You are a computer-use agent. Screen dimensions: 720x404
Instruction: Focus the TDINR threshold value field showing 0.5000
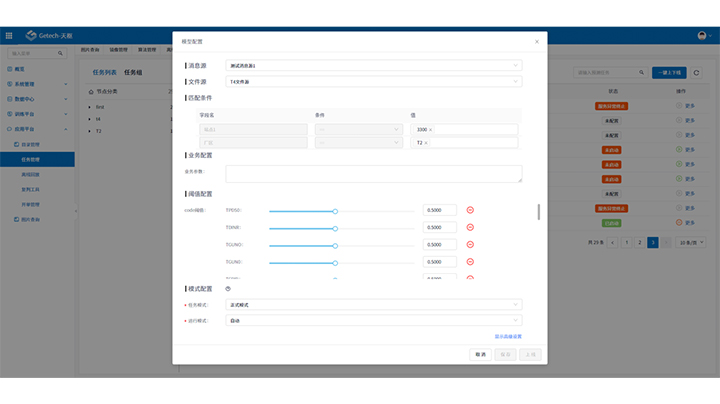pyautogui.click(x=440, y=227)
